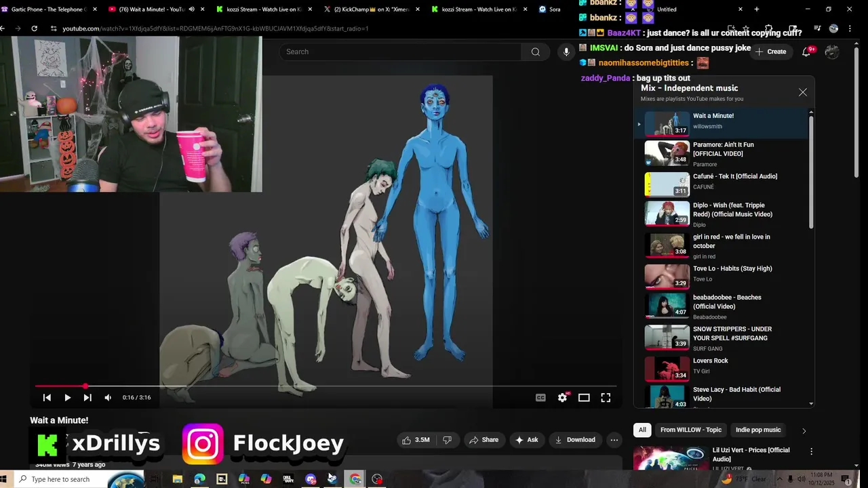Click the Create button in YouTube header
Screen dimensions: 868x488
click(x=770, y=52)
